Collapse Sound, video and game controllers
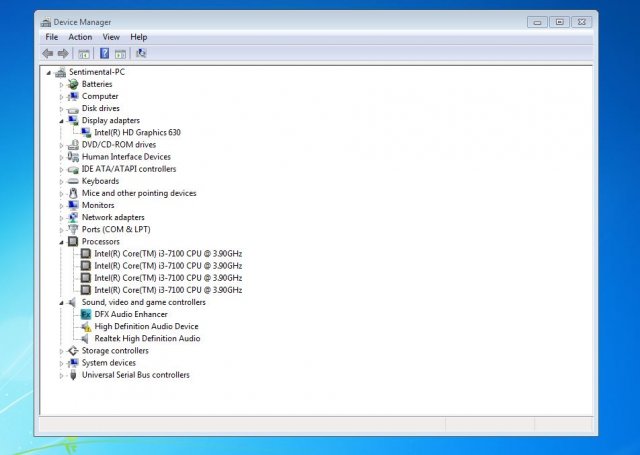 click(x=61, y=303)
